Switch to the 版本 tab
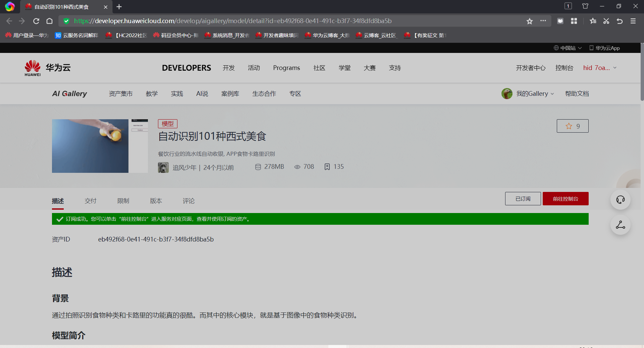Screen dimensions: 644x348 pos(156,201)
